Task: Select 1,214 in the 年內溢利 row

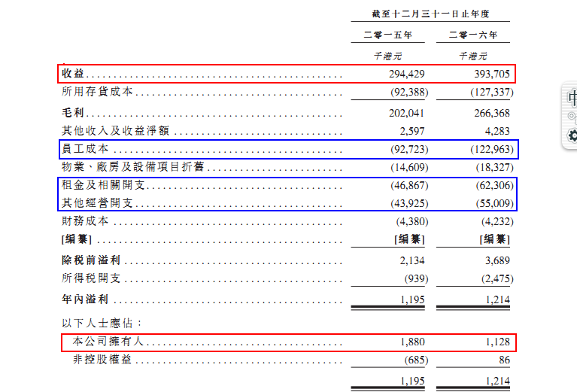Action: [497, 299]
